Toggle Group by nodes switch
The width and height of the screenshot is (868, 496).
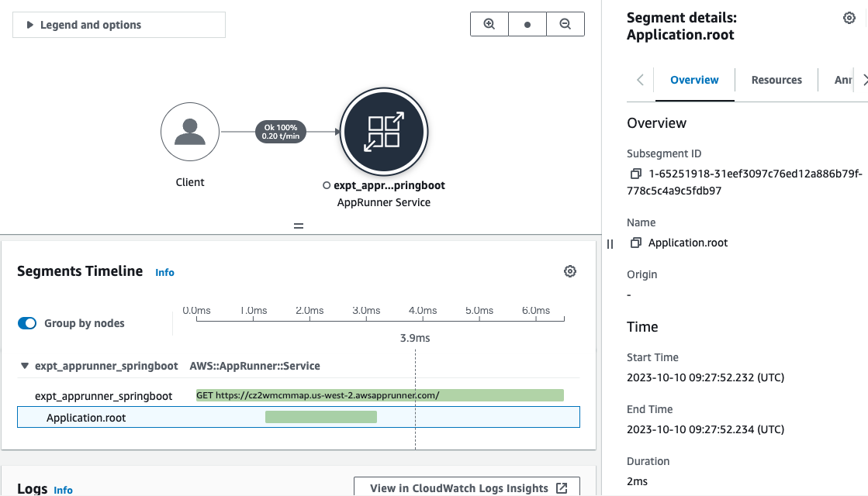click(27, 323)
